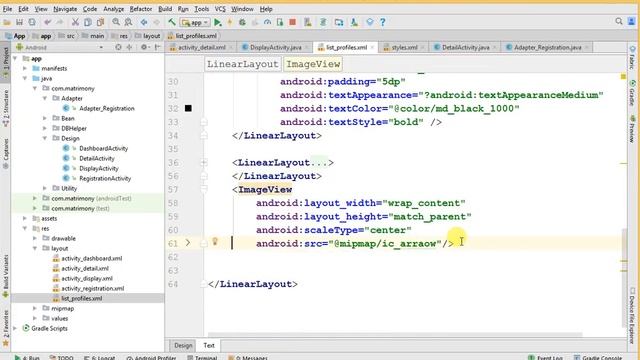Expand the Bean package
Image resolution: width=640 pixels, height=360 pixels.
pyautogui.click(x=45, y=118)
